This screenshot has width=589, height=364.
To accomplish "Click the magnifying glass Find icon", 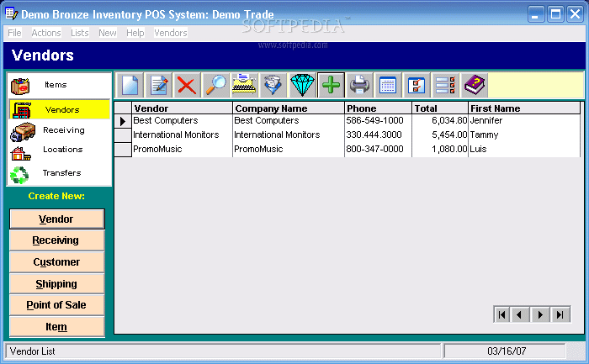I will pos(215,85).
